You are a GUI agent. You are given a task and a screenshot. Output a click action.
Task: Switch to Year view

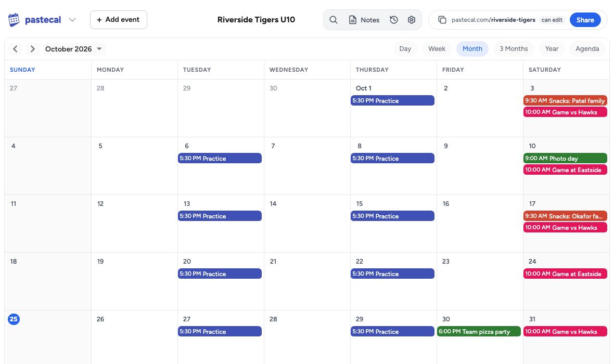[x=552, y=49]
